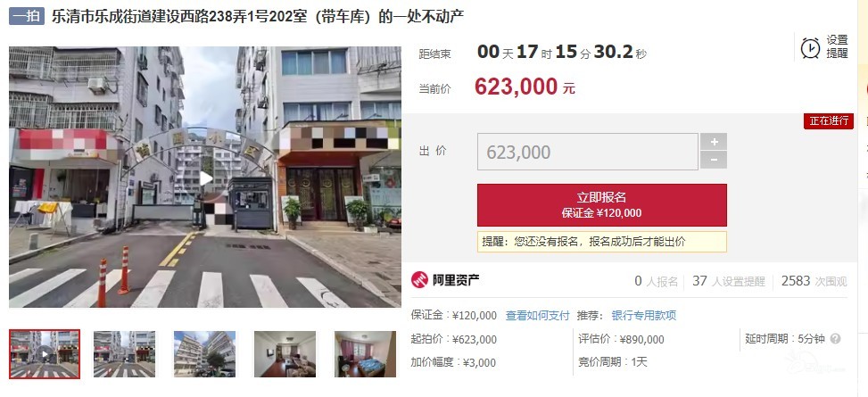Click the 2583 次围观 view count
The height and width of the screenshot is (397, 868).
tap(814, 281)
